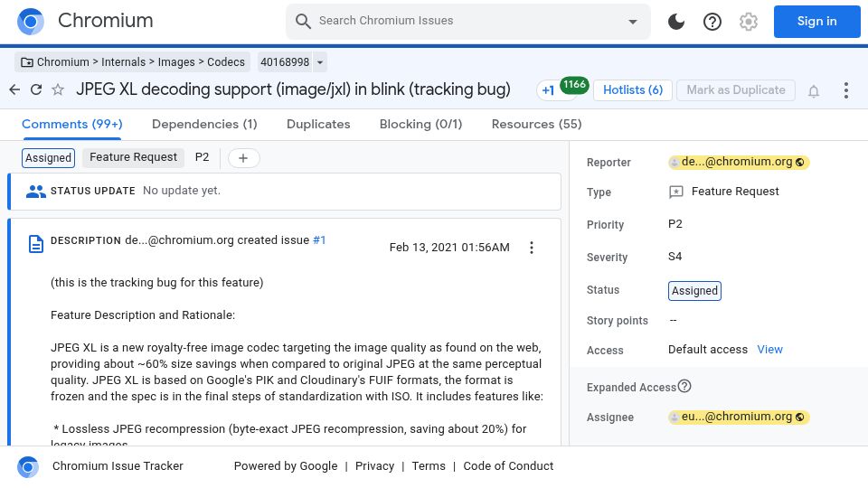The height and width of the screenshot is (488, 868).
Task: Open the issue's more options menu
Action: [x=846, y=90]
